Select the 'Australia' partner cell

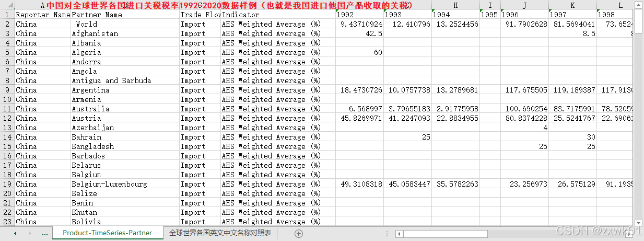click(125, 109)
